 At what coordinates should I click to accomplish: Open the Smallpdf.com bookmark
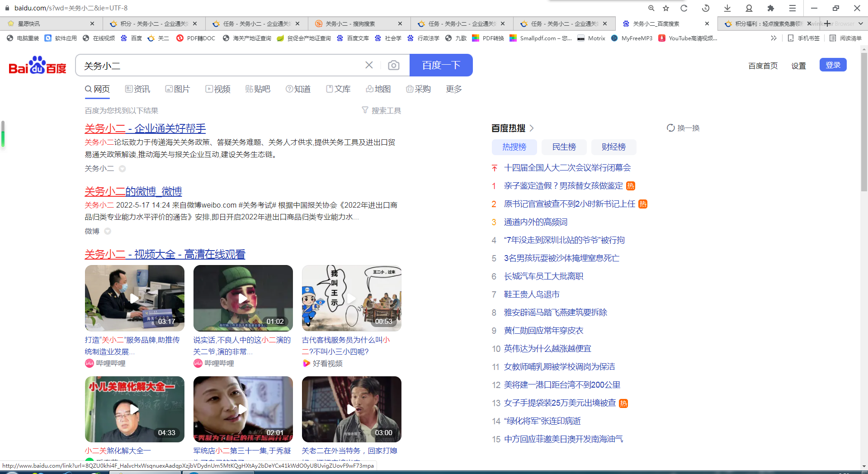tap(541, 38)
